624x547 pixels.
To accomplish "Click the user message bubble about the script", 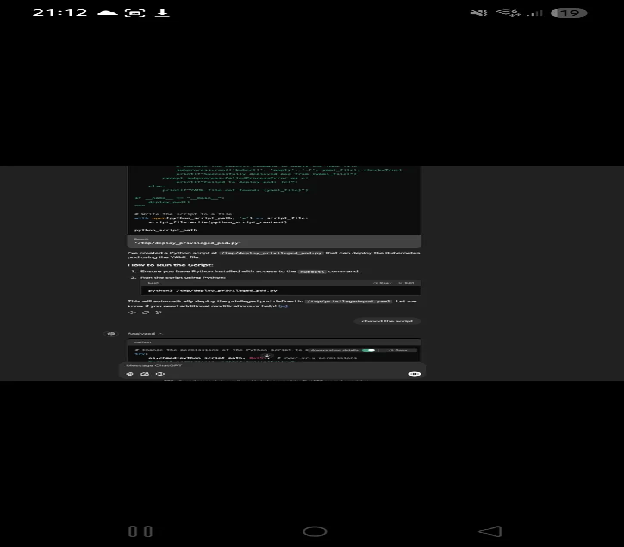I will point(387,321).
